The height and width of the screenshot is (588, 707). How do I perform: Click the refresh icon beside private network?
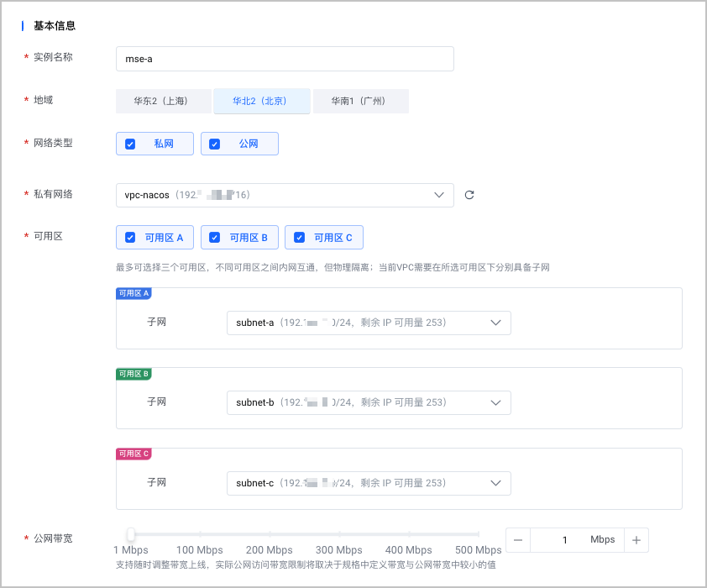click(469, 195)
